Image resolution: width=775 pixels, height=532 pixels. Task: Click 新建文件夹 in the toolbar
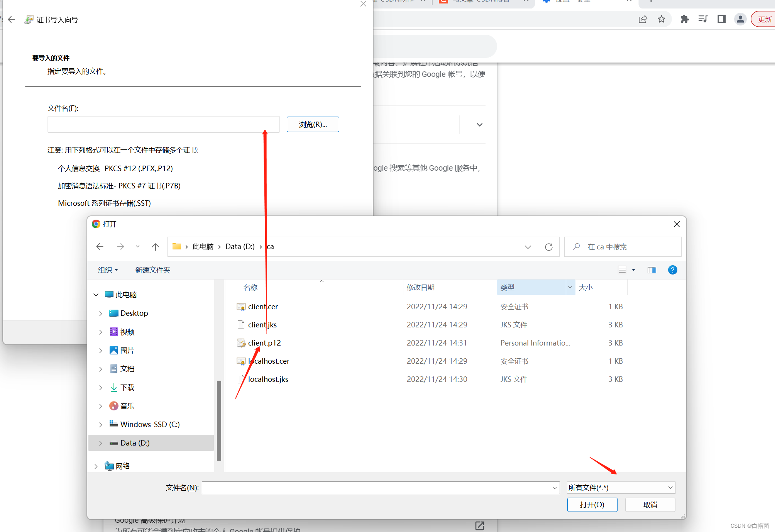[x=152, y=270]
